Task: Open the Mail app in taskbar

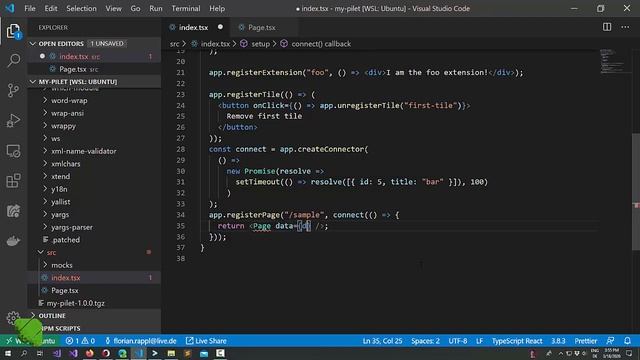Action: point(204,353)
